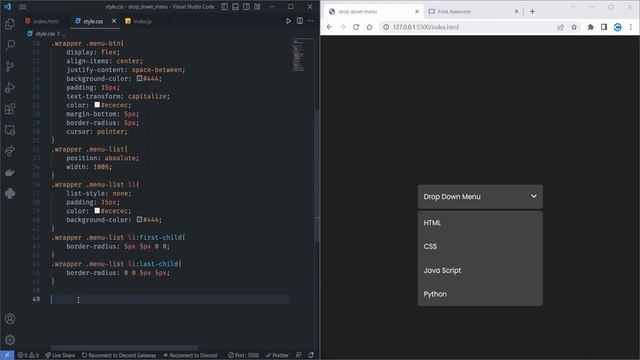Click the editor vertical scrollbar
Image resolution: width=640 pixels, height=360 pixels.
(x=317, y=176)
